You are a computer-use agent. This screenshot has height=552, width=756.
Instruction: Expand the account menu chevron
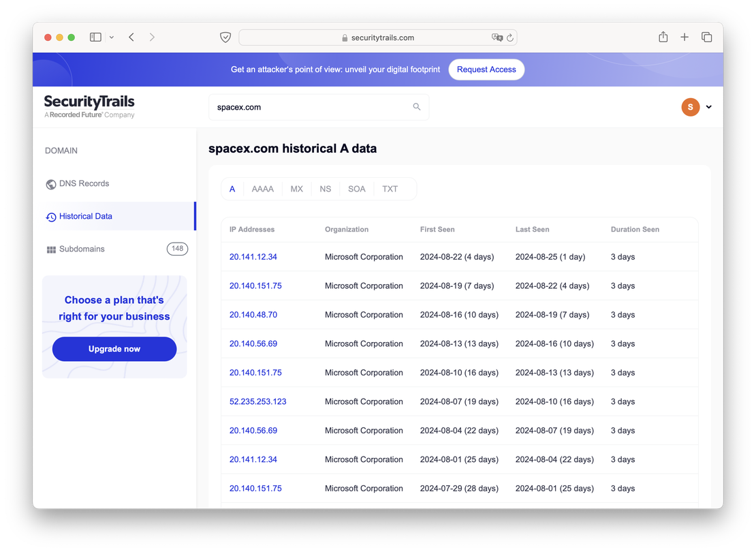click(708, 107)
